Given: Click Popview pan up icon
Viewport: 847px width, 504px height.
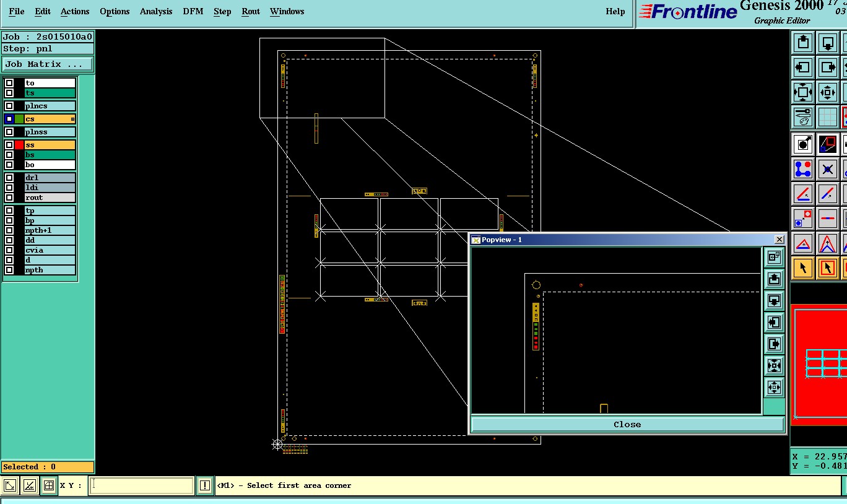Looking at the screenshot, I should 774,279.
